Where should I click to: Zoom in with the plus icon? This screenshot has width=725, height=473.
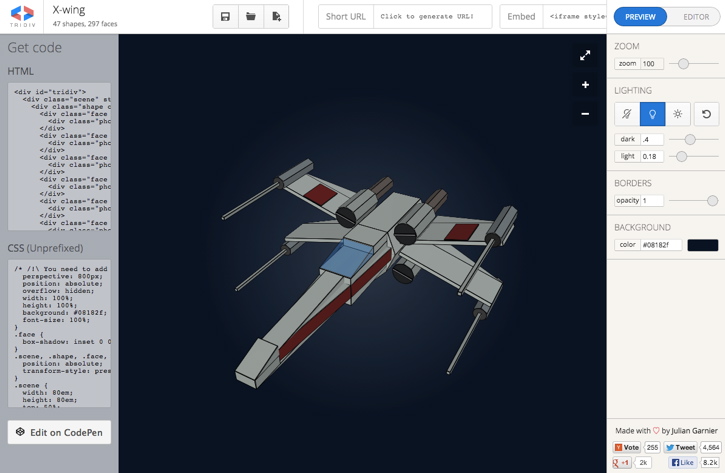[x=585, y=85]
